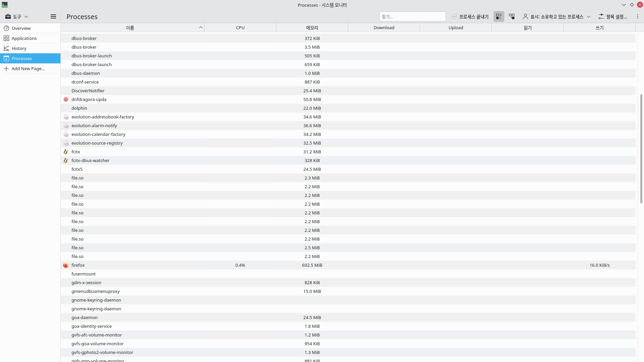
Task: Select the dconf-service process
Action: [x=348, y=82]
